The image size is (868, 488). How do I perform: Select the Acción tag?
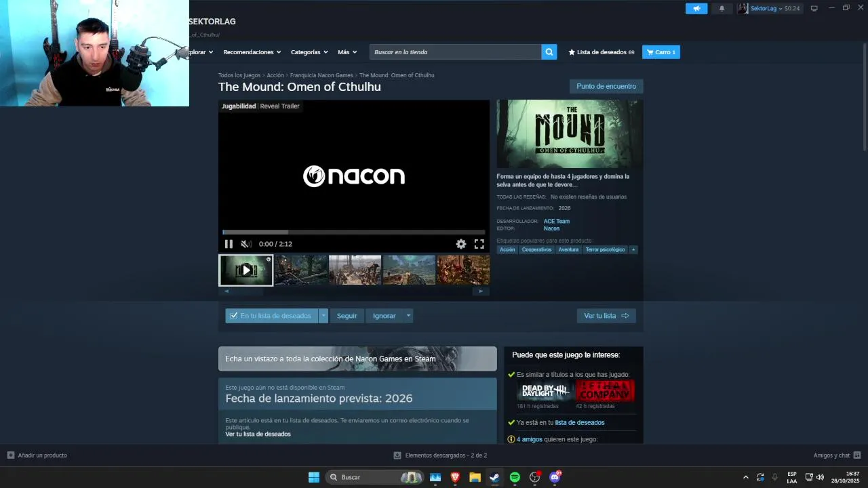[507, 249]
